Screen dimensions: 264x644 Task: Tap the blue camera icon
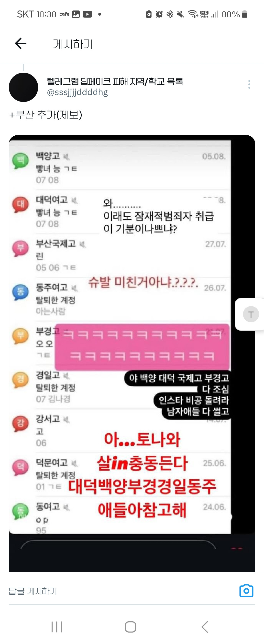(x=246, y=591)
